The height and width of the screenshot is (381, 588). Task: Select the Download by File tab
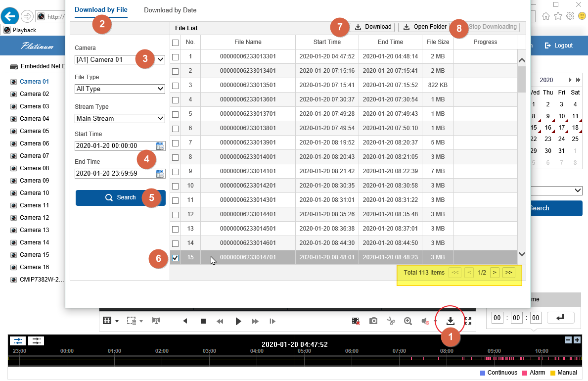point(101,10)
